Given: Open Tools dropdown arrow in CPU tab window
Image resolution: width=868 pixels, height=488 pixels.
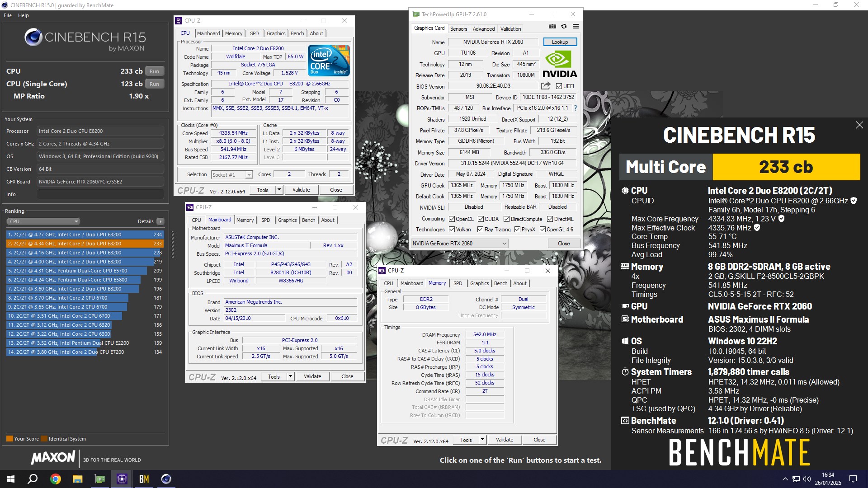Looking at the screenshot, I should (279, 190).
